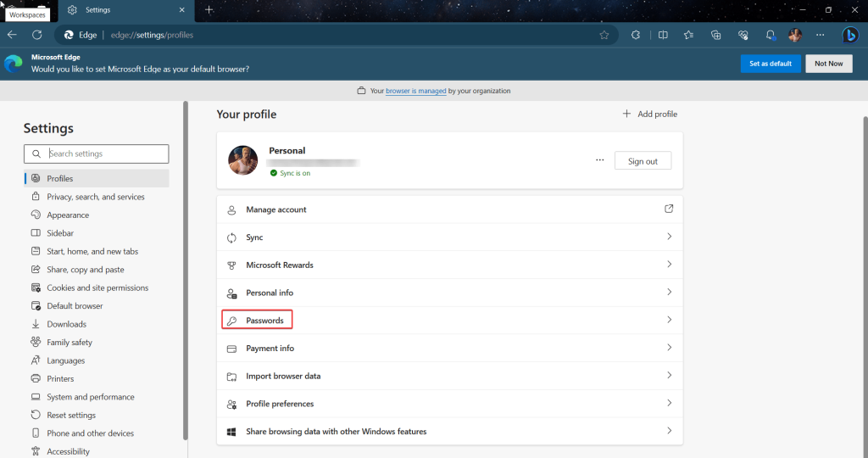This screenshot has height=458, width=868.
Task: Click the address bar URL
Action: (x=152, y=35)
